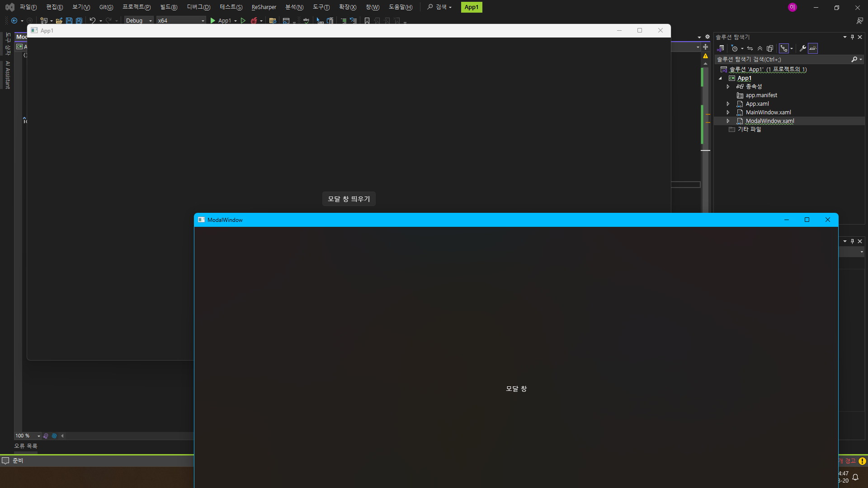868x488 pixels.
Task: Click the decrease indent toolbar icon
Action: (344, 21)
